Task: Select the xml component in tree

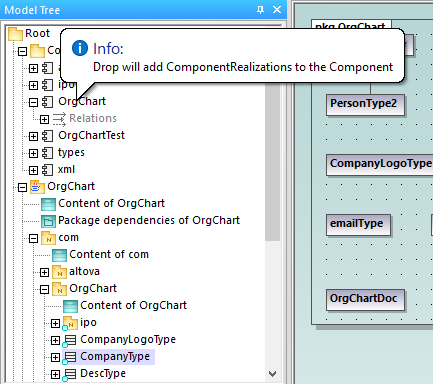Action: (66, 170)
